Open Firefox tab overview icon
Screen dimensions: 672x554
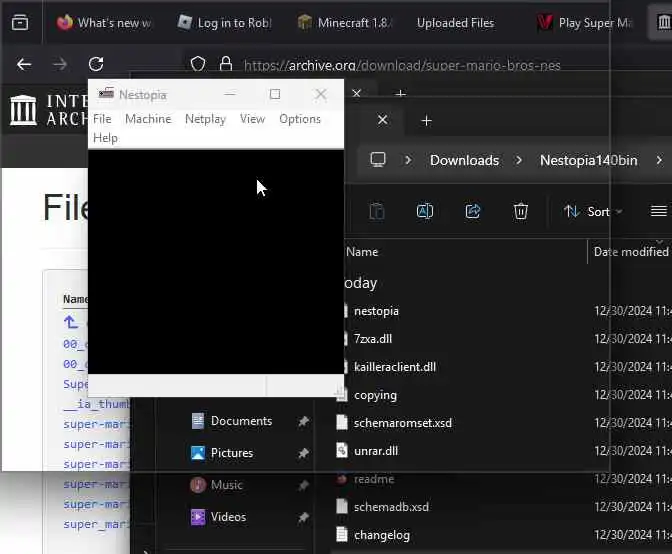click(20, 22)
